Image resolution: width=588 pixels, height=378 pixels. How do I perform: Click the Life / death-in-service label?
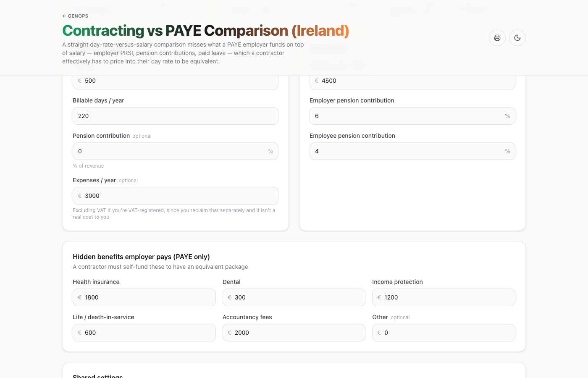103,317
